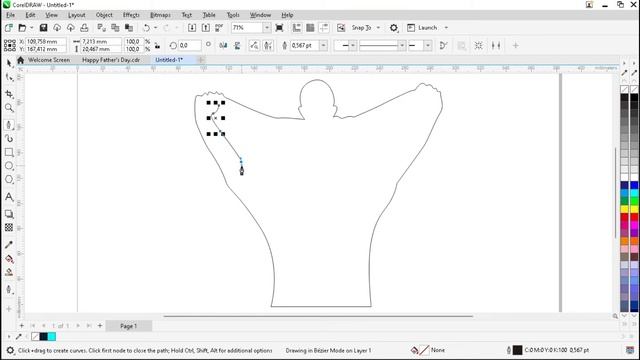The image size is (640, 360).
Task: Open the File menu
Action: tap(10, 15)
